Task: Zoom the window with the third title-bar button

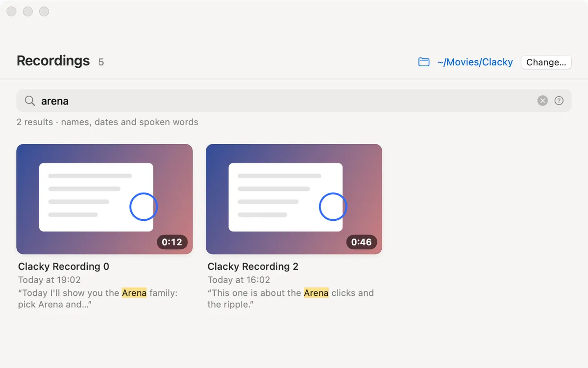Action: click(44, 11)
